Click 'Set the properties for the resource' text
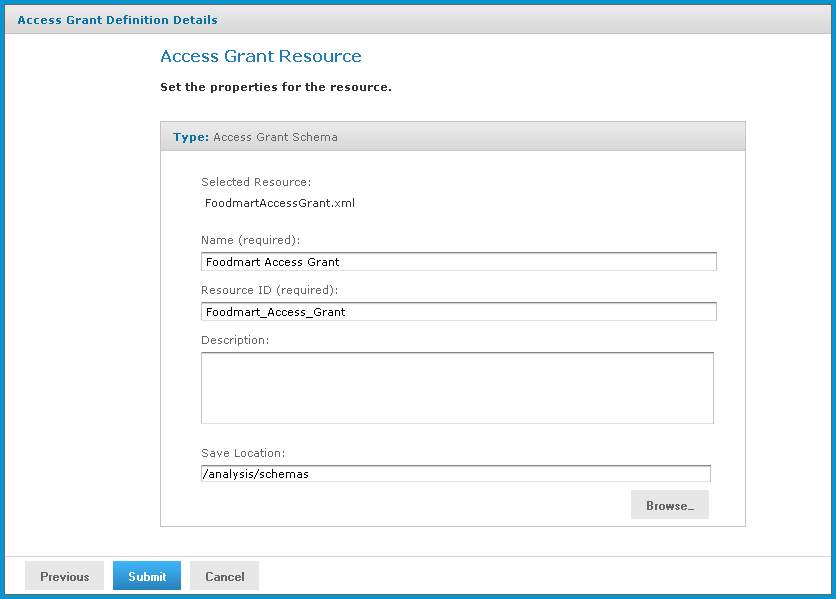This screenshot has width=836, height=599. click(276, 87)
